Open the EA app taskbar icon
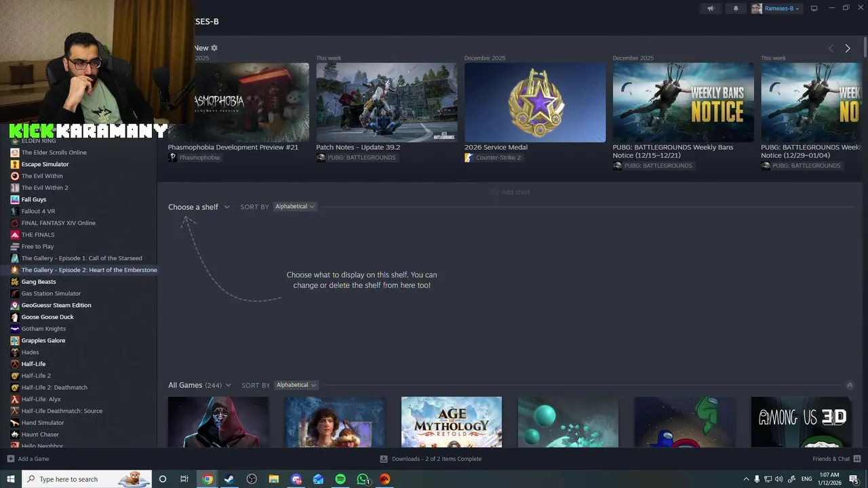 pos(384,479)
